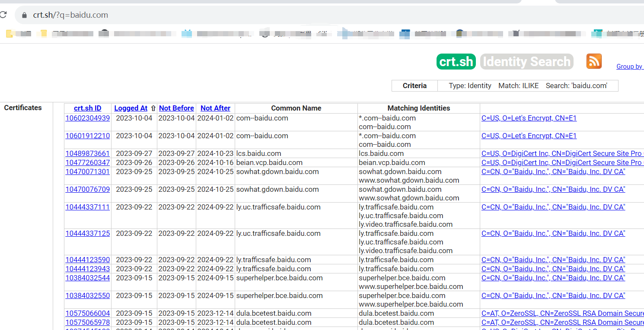644x330 pixels.
Task: Click the lock icon in the address bar
Action: point(24,15)
